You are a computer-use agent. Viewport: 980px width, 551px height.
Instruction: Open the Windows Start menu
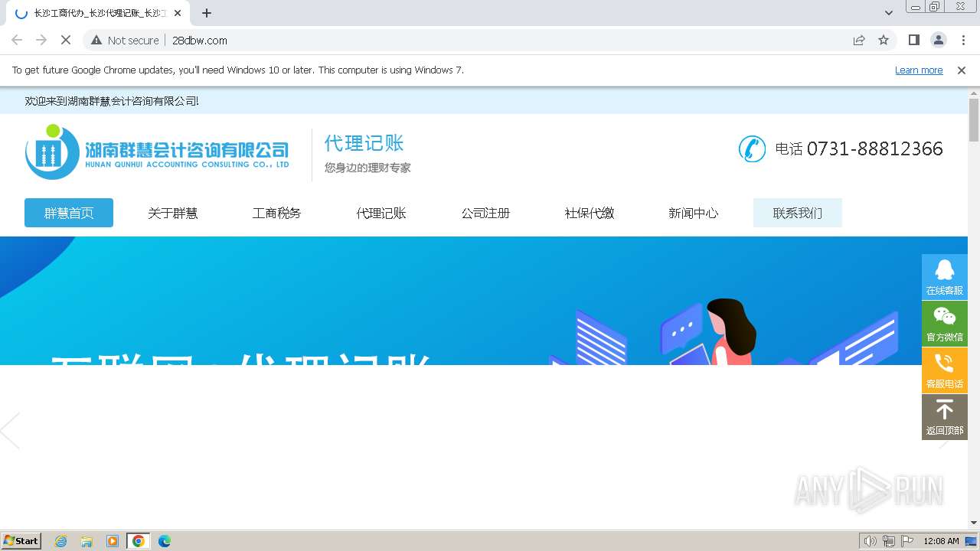click(21, 541)
